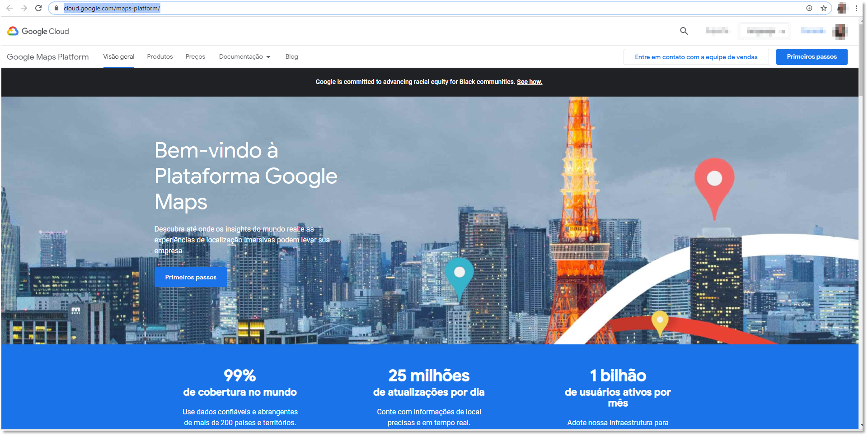Click the yellow map pin graphic

pyautogui.click(x=660, y=323)
